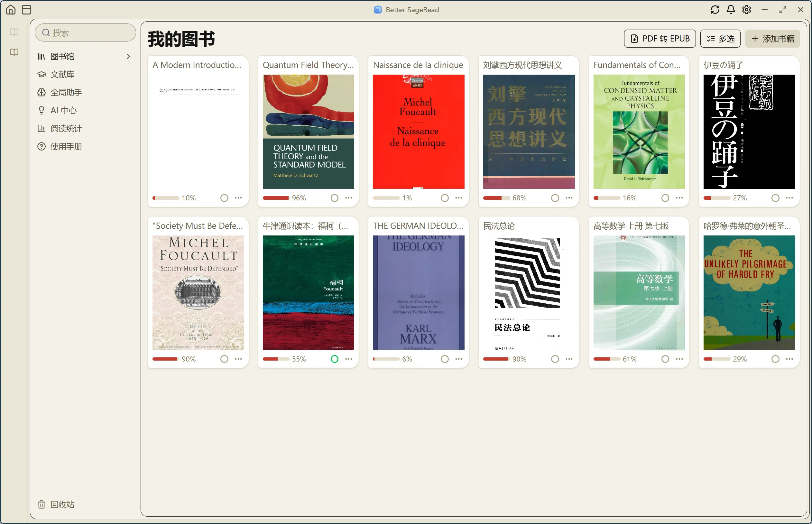812x524 pixels.
Task: Click 图书馆 label in sidebar
Action: tap(62, 57)
